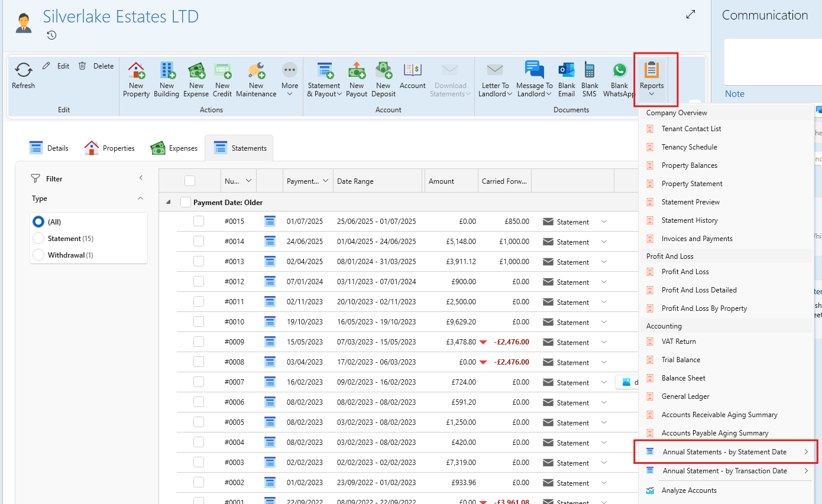The width and height of the screenshot is (822, 504).
Task: Open Annual Statements - by Statement Date
Action: coord(724,452)
